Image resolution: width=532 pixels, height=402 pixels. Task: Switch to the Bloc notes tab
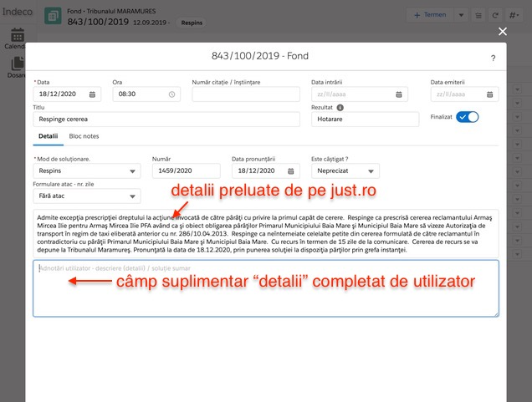coord(84,135)
